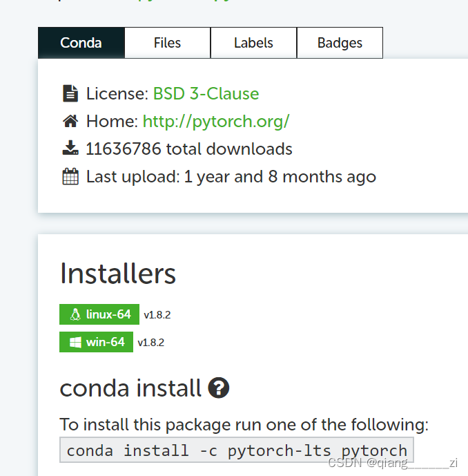Click the 'To install this package' instruction text
The width and height of the screenshot is (468, 476).
(x=244, y=425)
